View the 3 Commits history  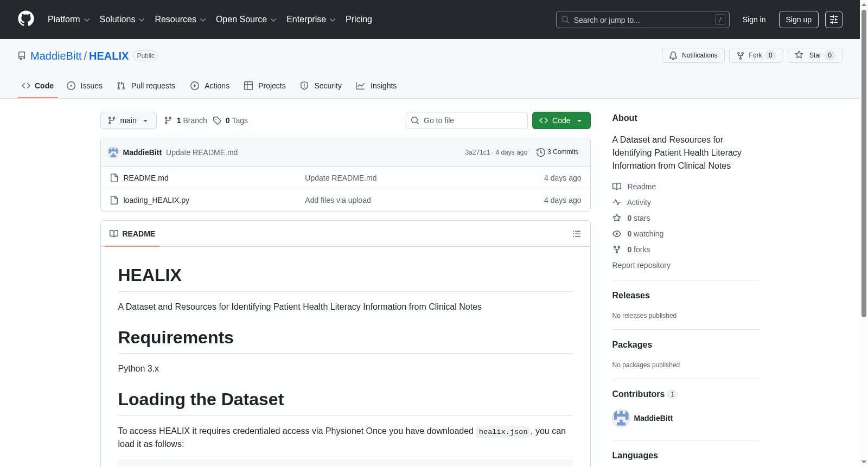pyautogui.click(x=558, y=152)
